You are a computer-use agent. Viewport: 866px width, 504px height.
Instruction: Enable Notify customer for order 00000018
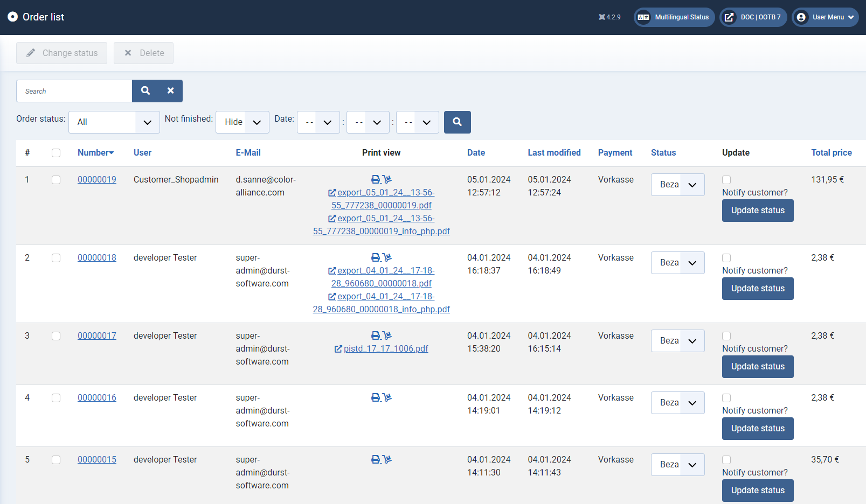tap(726, 258)
